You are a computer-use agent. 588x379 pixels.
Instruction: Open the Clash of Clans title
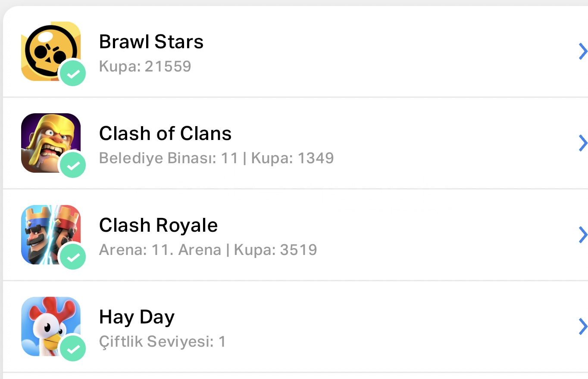(x=165, y=134)
